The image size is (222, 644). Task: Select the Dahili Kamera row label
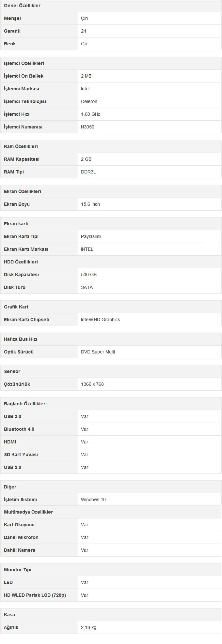click(20, 550)
